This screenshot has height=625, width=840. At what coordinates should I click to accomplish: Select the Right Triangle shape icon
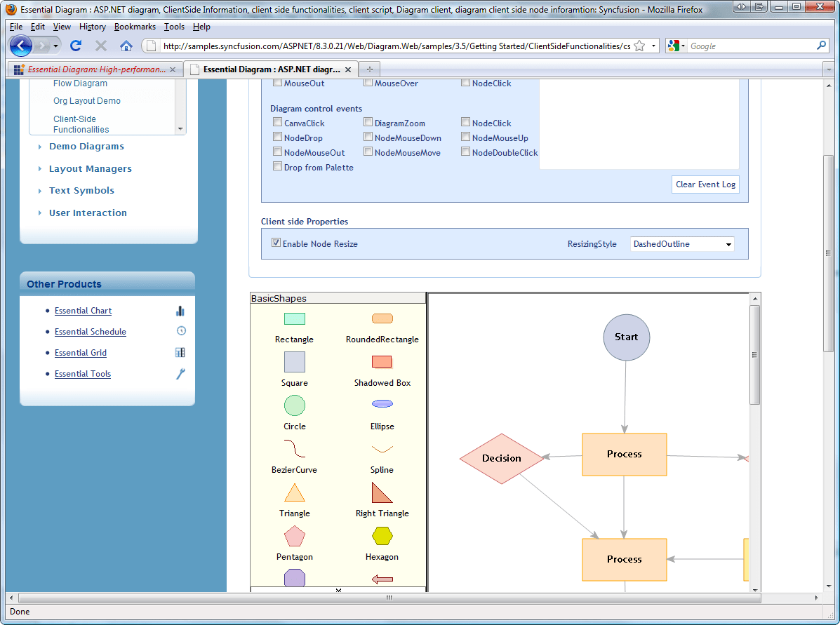point(382,492)
